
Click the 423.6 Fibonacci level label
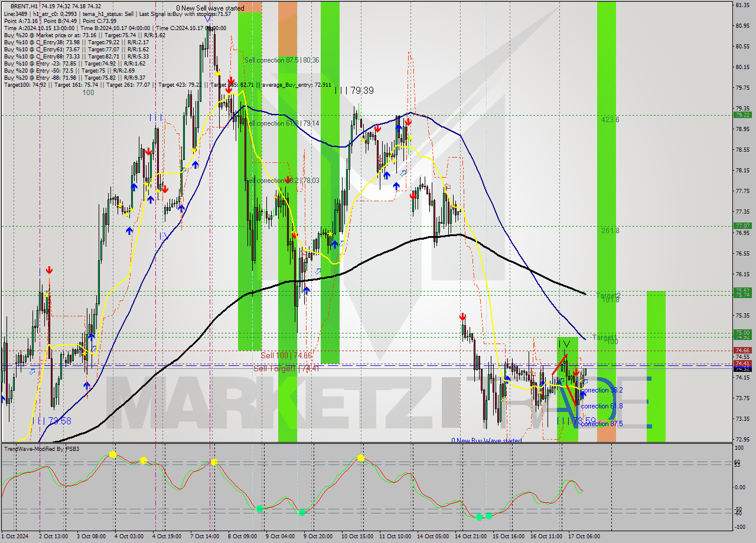pos(610,119)
